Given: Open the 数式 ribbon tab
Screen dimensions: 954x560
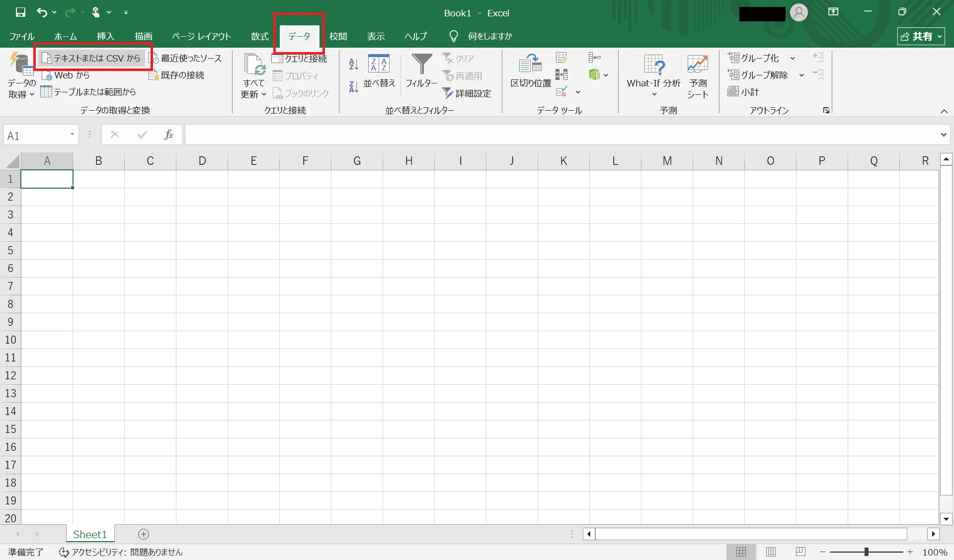Looking at the screenshot, I should coord(259,36).
